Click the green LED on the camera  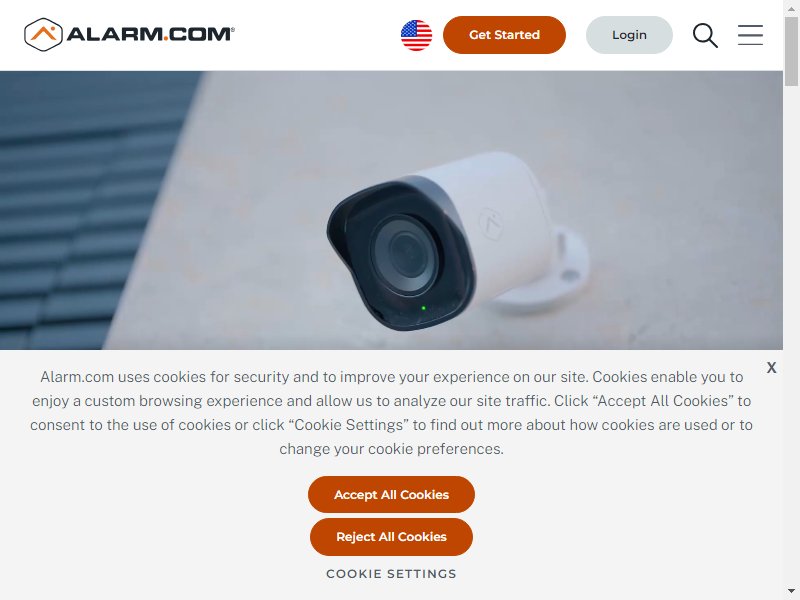tap(423, 308)
